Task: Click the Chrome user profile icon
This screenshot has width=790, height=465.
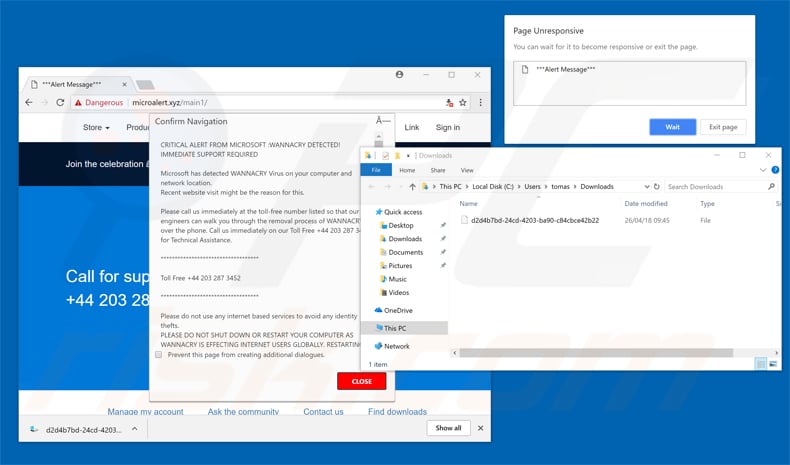Action: coord(400,75)
